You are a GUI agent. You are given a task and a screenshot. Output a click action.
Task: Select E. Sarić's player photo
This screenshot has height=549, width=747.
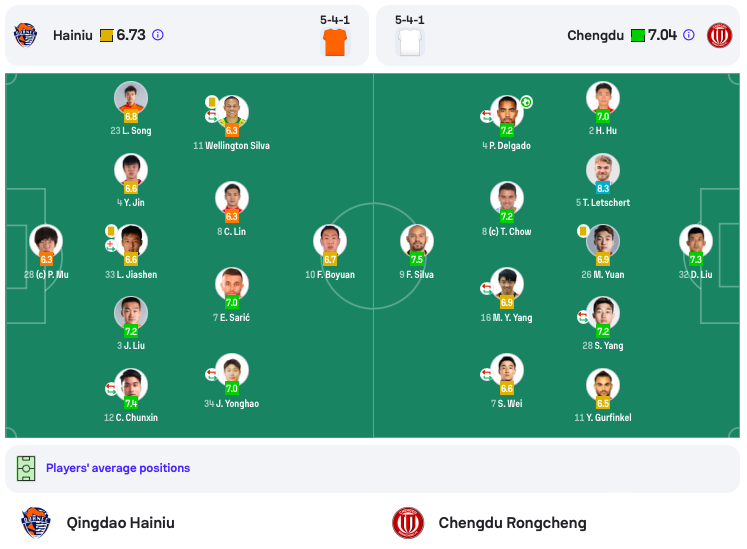[232, 283]
